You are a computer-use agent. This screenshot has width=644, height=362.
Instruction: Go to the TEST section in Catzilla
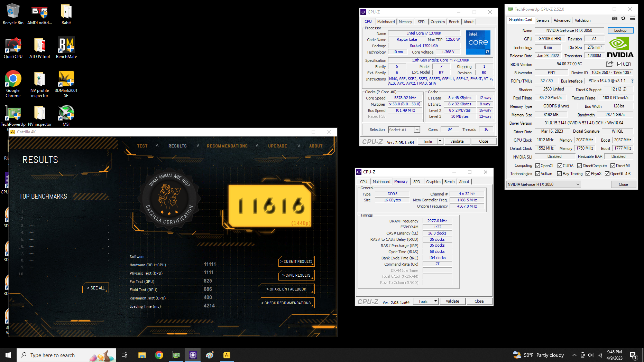[x=142, y=146]
